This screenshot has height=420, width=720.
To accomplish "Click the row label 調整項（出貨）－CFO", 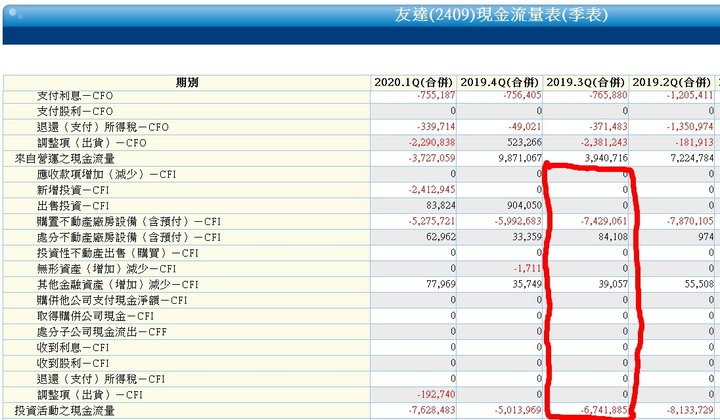I will coord(92,143).
